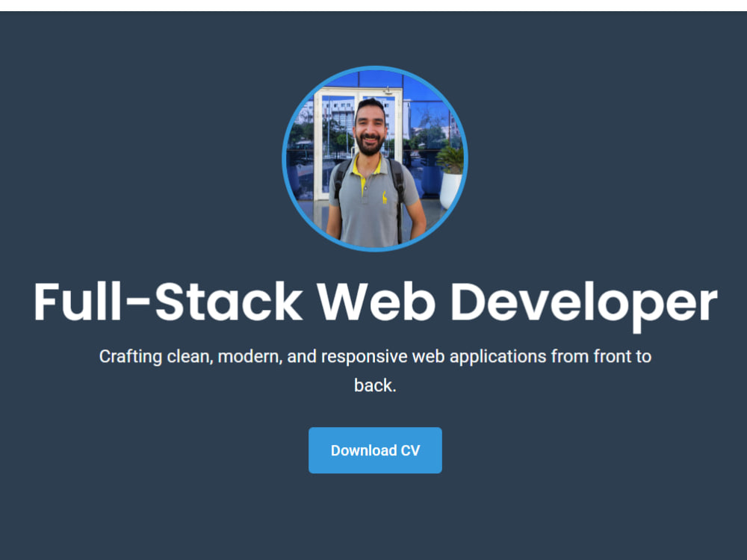
Task: Open the circular profile photo
Action: pos(375,158)
